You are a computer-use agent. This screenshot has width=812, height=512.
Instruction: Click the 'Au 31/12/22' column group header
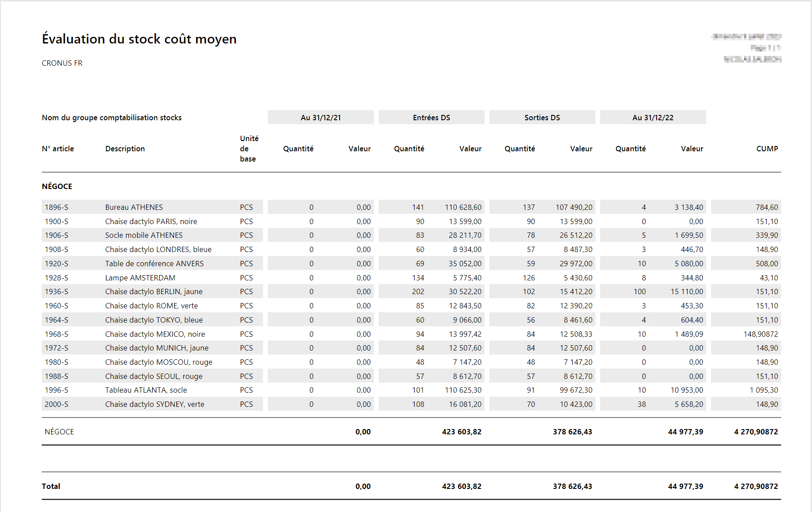pyautogui.click(x=653, y=118)
